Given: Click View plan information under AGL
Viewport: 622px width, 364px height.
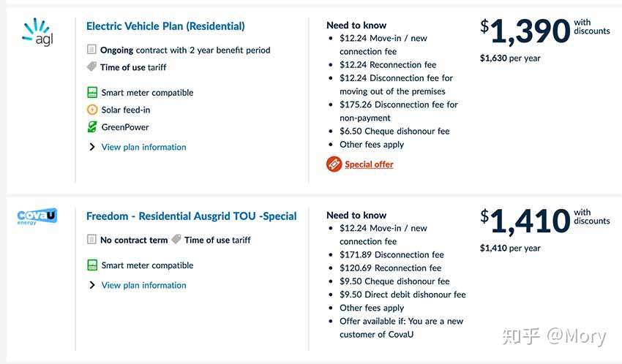Looking at the screenshot, I should click(143, 147).
